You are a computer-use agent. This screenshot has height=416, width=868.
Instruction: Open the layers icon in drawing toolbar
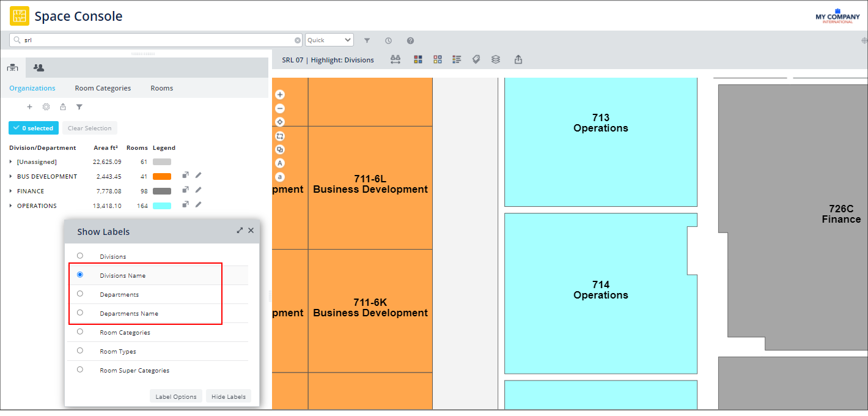pyautogui.click(x=496, y=59)
